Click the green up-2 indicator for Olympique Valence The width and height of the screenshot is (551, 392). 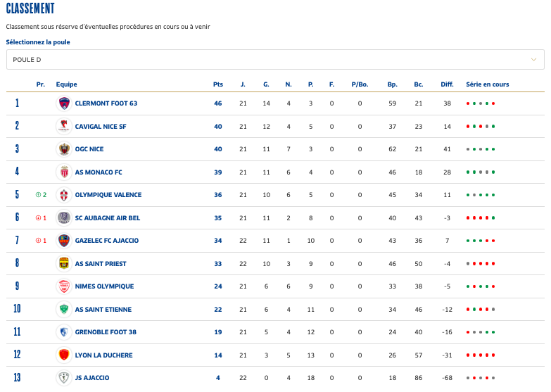pos(41,195)
